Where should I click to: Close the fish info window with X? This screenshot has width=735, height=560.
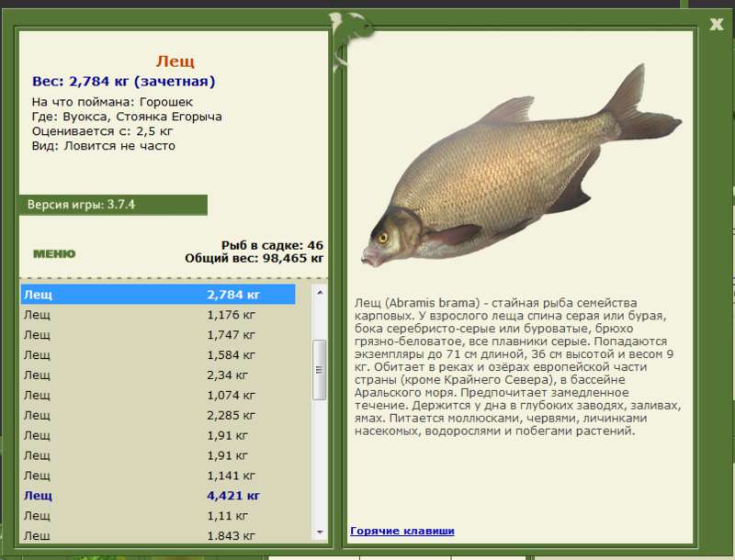[716, 24]
